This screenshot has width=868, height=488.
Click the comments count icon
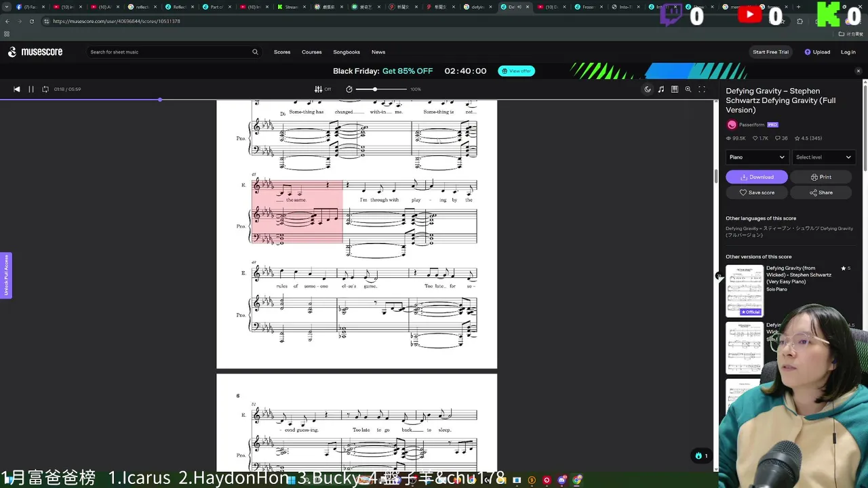click(x=777, y=138)
